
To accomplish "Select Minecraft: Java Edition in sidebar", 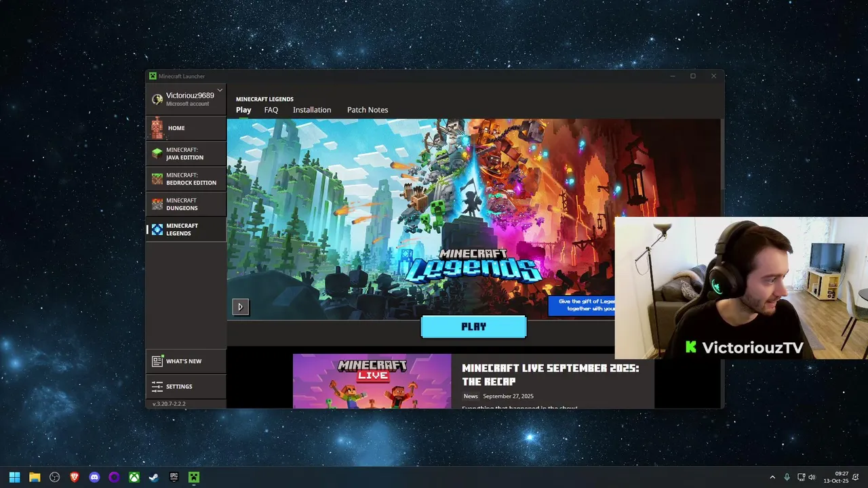I will (x=186, y=153).
